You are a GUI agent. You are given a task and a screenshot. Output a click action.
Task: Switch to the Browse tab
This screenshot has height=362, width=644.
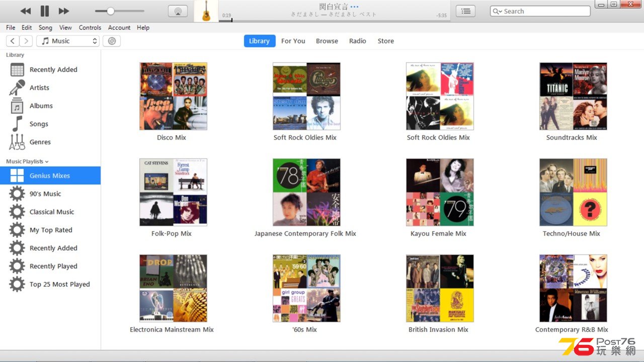(x=327, y=41)
